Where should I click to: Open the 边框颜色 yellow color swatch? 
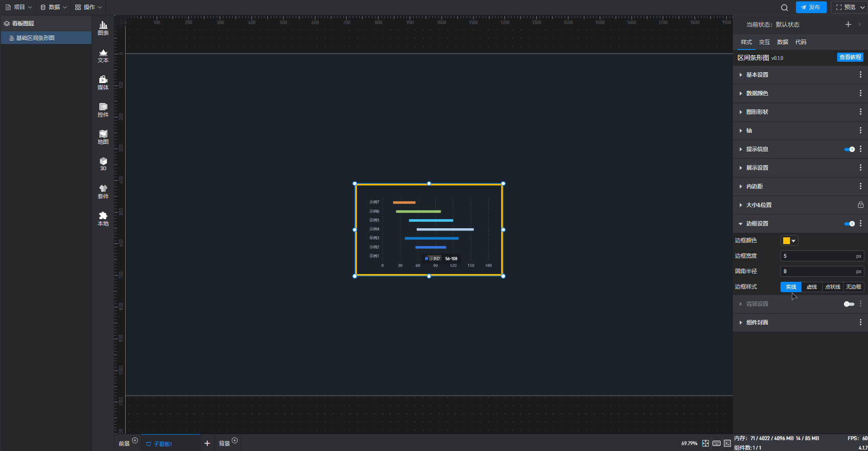coord(789,241)
